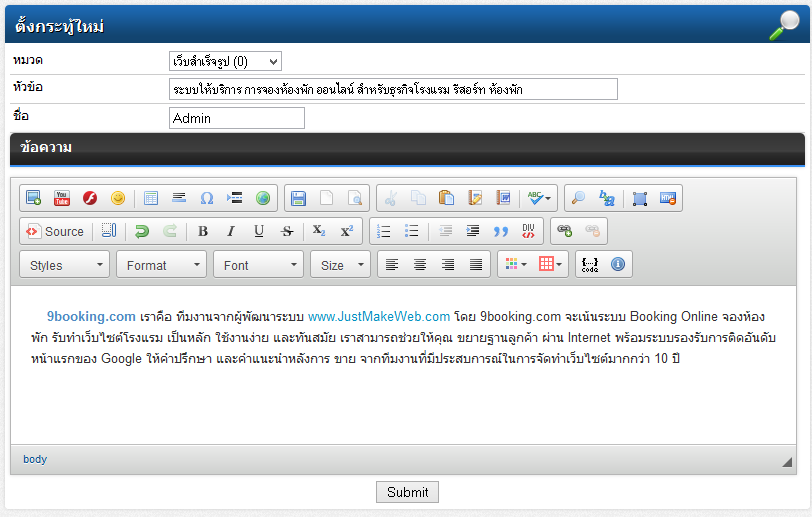Open the Styles dropdown
The image size is (812, 517).
pyautogui.click(x=65, y=265)
